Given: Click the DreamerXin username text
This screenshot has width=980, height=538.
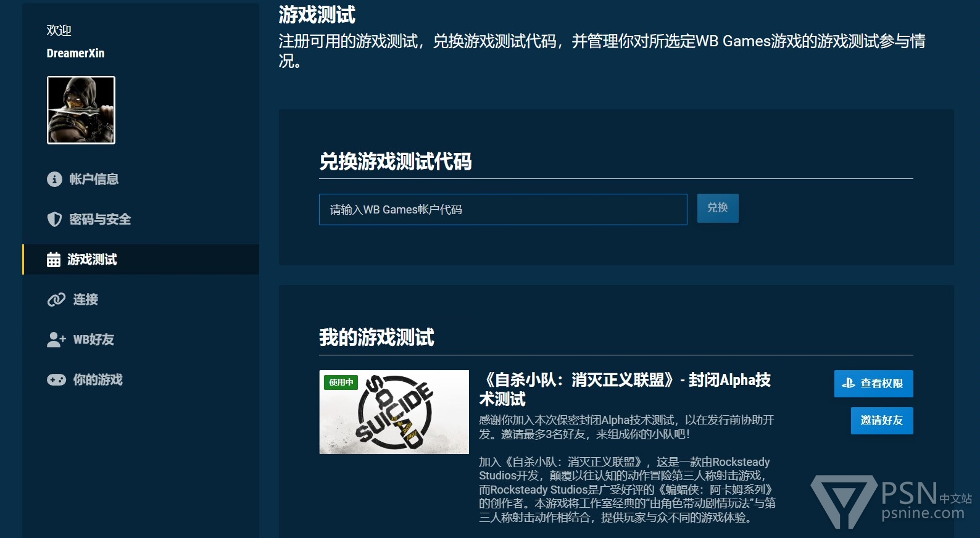Looking at the screenshot, I should click(x=75, y=53).
